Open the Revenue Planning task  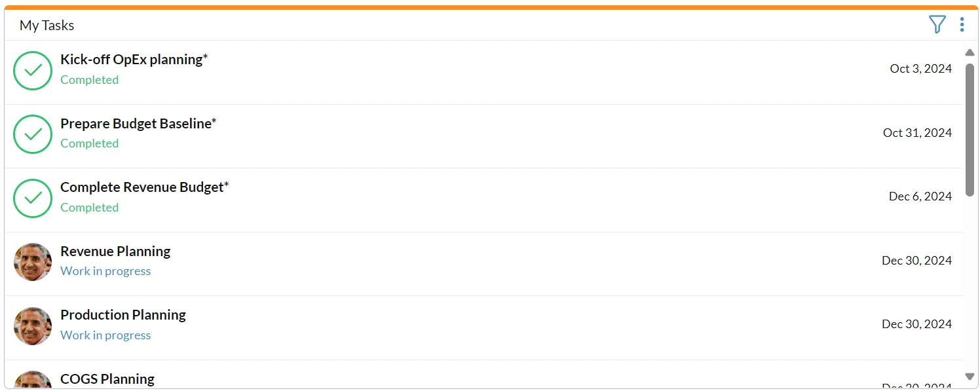(115, 251)
